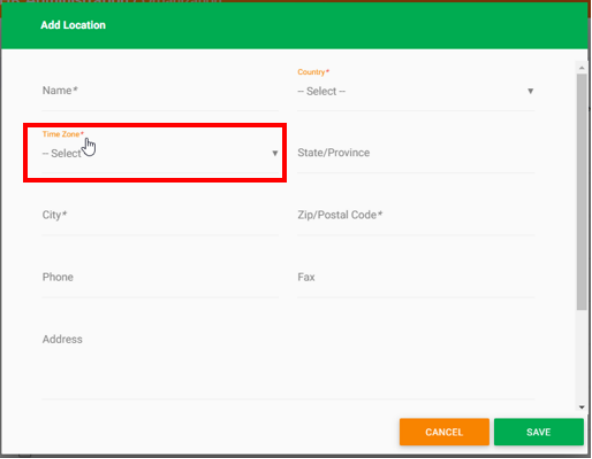Open the Country "-- Select --" dropdown
Viewport: 592px width, 459px height.
[x=416, y=91]
